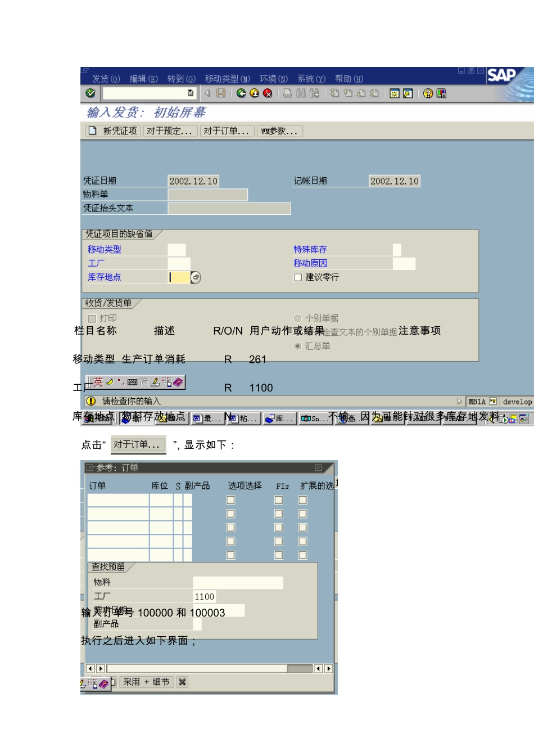534x756 pixels.
Task: Click the dialog scrollbar far-right arrow
Action: tap(329, 669)
